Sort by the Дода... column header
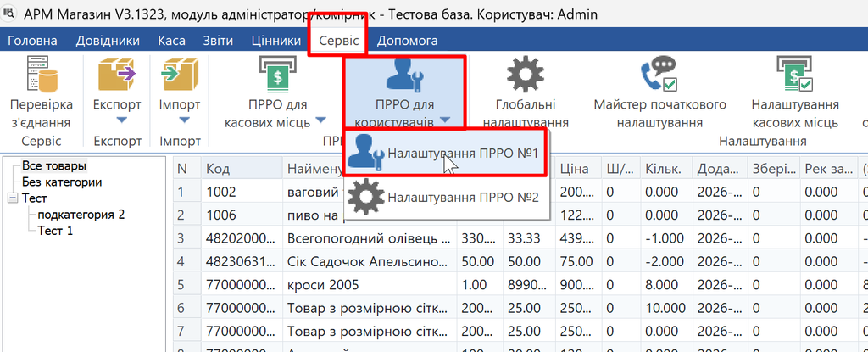Screen dimensions: 868x352 pyautogui.click(x=721, y=169)
